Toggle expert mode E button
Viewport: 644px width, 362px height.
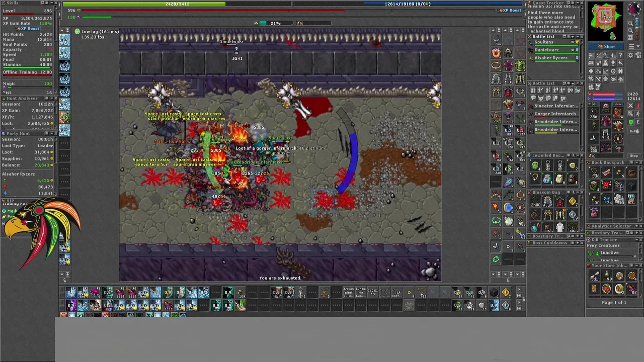click(x=637, y=122)
